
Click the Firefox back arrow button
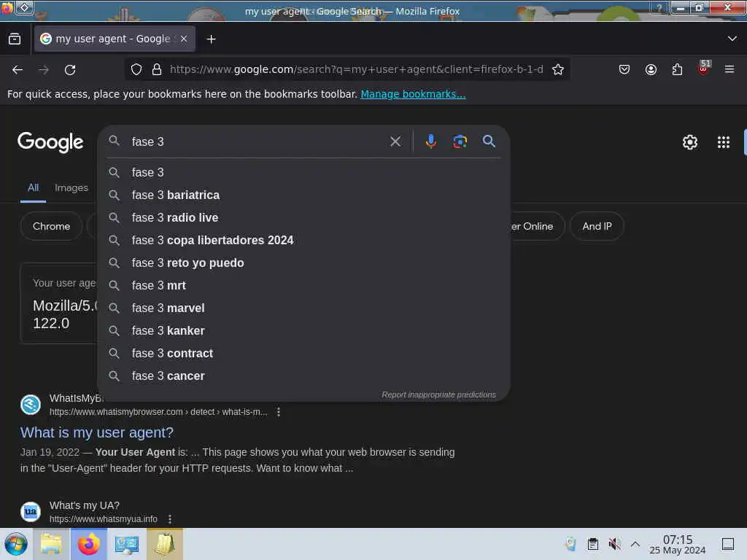[18, 70]
